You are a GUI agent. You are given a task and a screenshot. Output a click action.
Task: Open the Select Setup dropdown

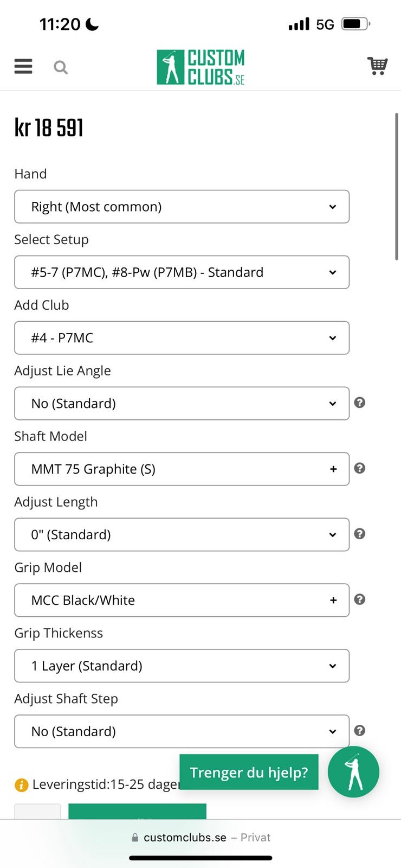click(x=182, y=272)
